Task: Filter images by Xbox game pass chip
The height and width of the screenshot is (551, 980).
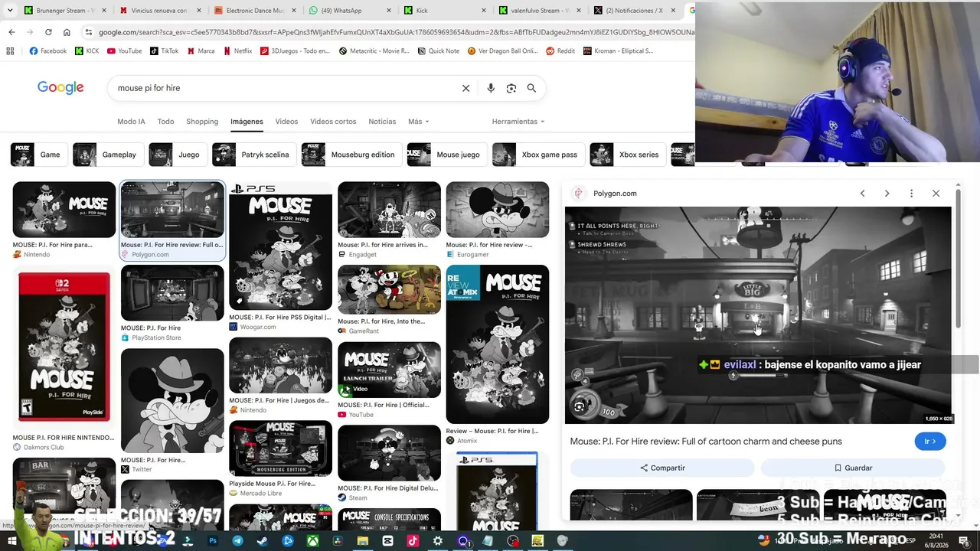Action: tap(538, 155)
